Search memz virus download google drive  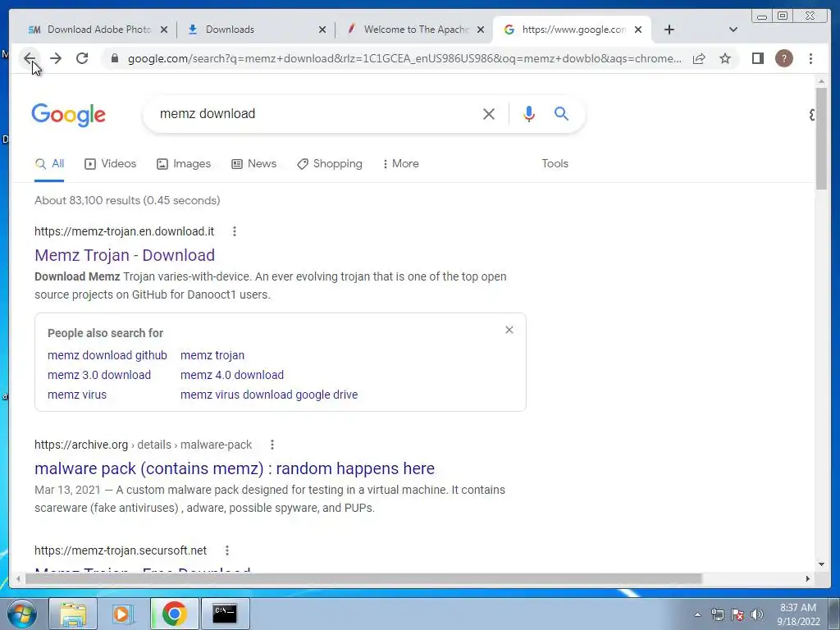point(269,395)
